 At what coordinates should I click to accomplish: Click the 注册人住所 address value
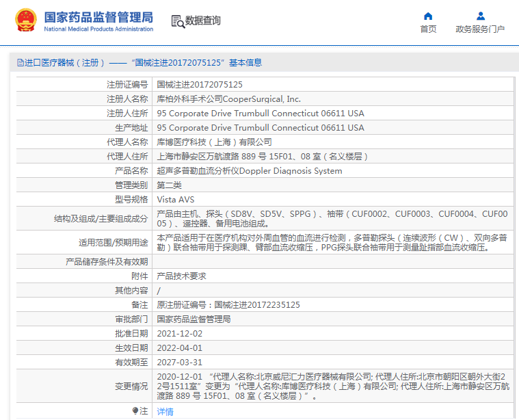[x=261, y=114]
